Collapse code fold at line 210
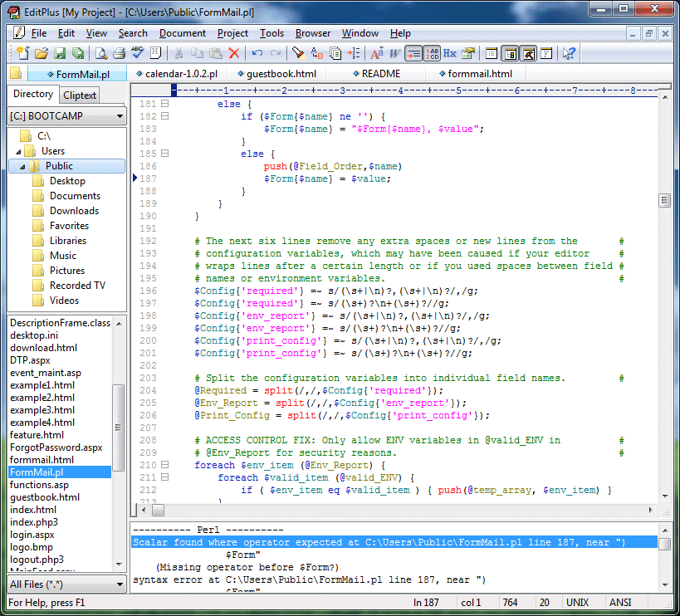 (x=164, y=465)
